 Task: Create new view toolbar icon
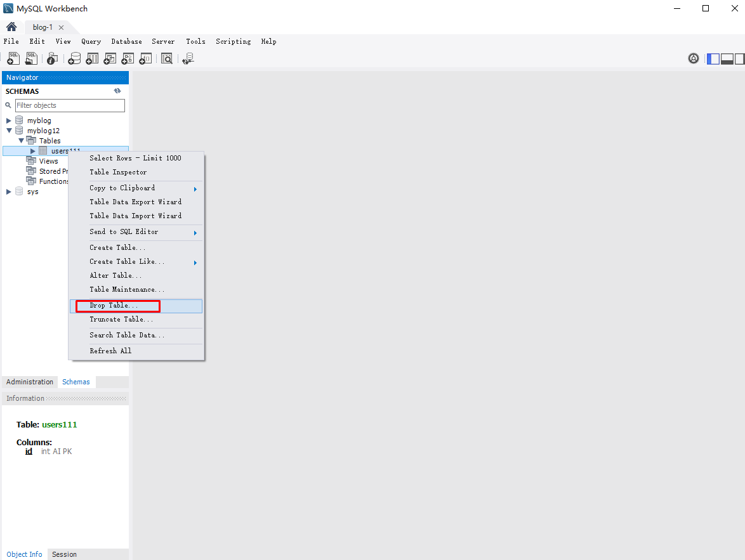click(x=110, y=58)
